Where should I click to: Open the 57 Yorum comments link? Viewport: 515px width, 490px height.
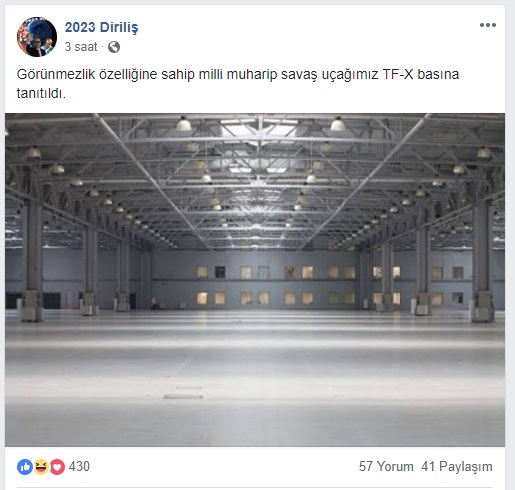pos(386,466)
